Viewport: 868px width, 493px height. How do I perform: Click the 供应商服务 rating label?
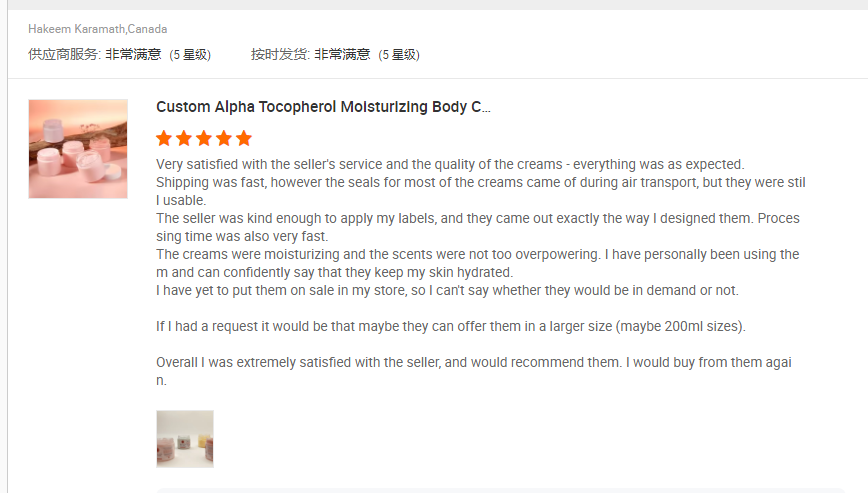point(64,54)
